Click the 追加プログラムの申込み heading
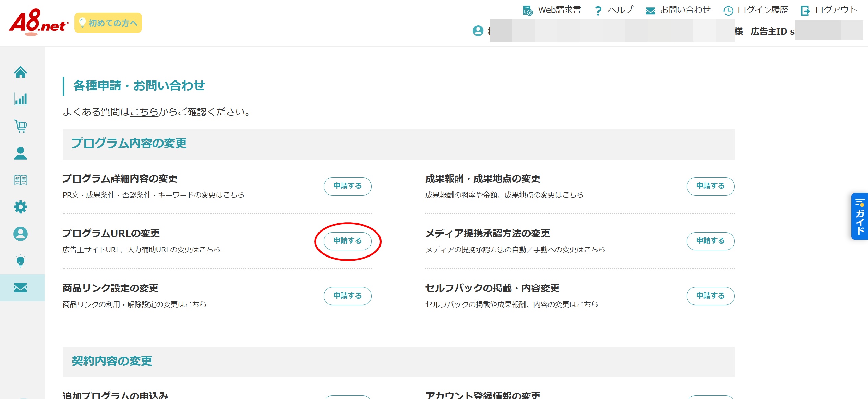This screenshot has height=399, width=868. (115, 395)
